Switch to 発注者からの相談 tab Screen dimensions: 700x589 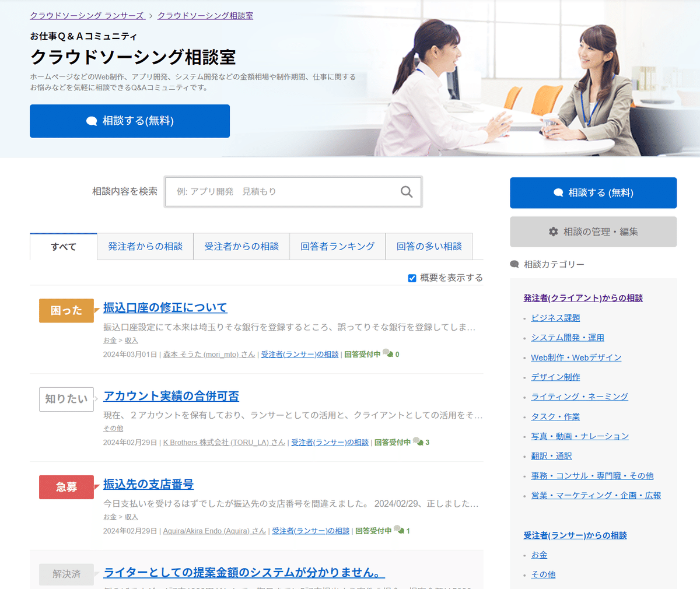point(145,247)
